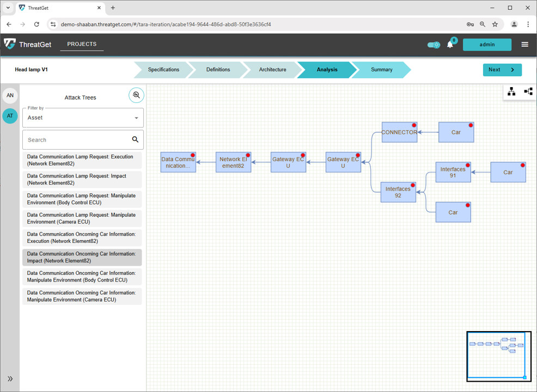Open the Filter by Asset dropdown
Screen dimensions: 537x392
tap(83, 118)
